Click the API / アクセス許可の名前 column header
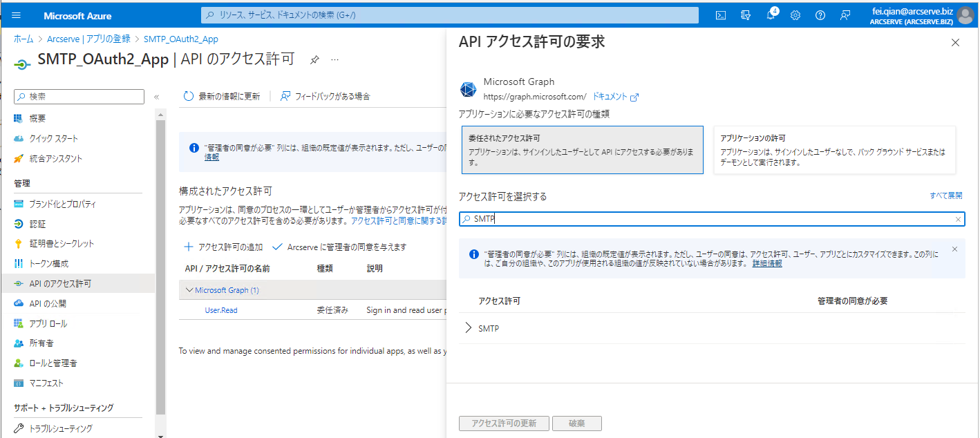The height and width of the screenshot is (438, 980). click(227, 269)
